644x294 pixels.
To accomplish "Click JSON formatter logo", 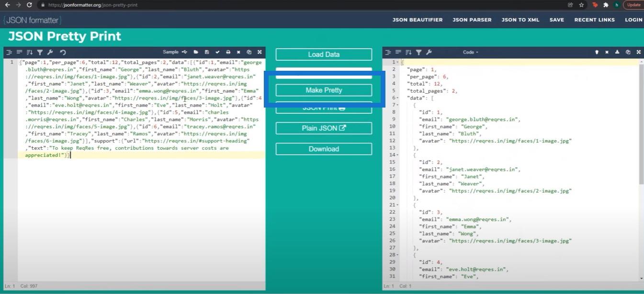I will [33, 20].
